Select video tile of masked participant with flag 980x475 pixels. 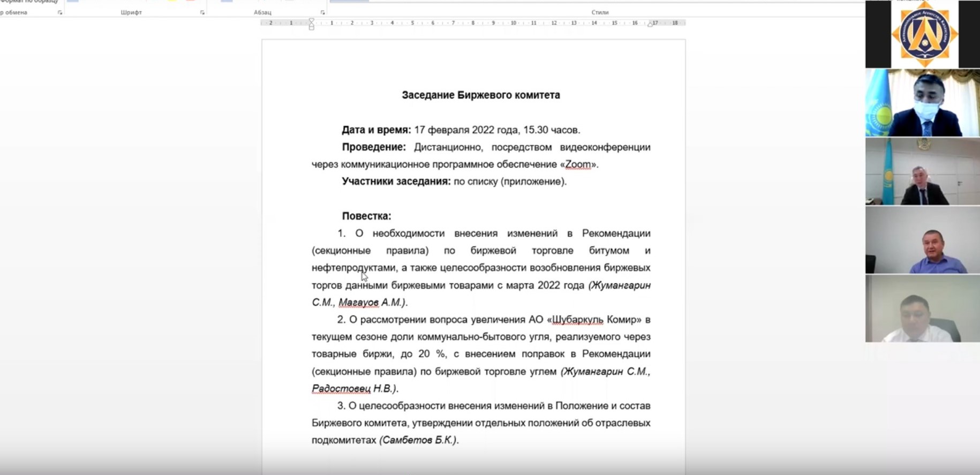[923, 103]
